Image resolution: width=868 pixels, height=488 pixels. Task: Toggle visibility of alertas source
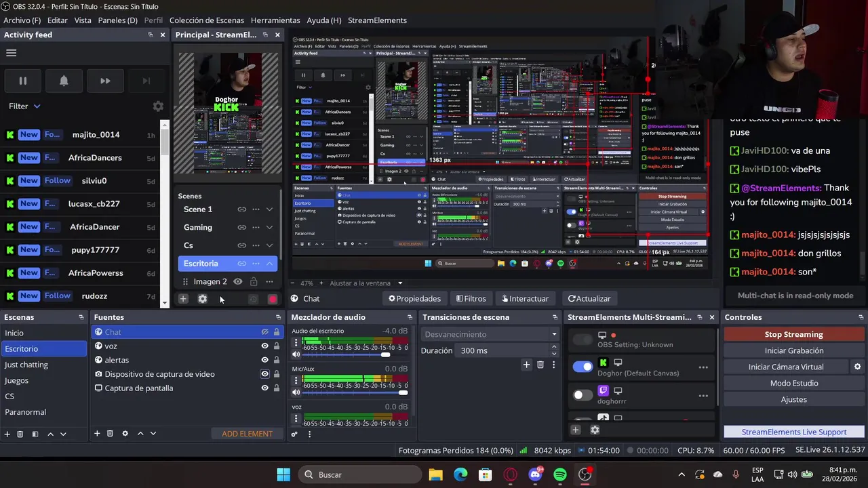click(265, 360)
